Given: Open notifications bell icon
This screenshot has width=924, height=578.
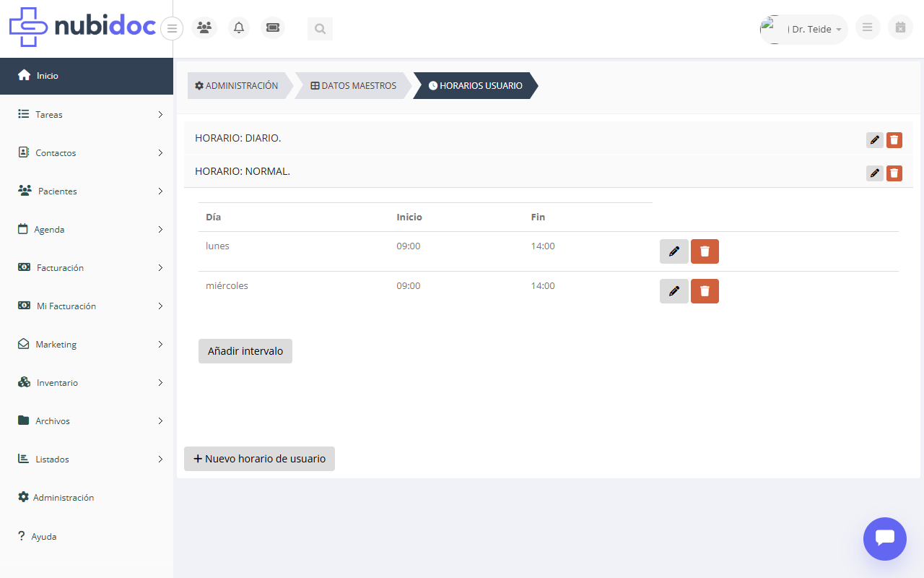Looking at the screenshot, I should [239, 28].
